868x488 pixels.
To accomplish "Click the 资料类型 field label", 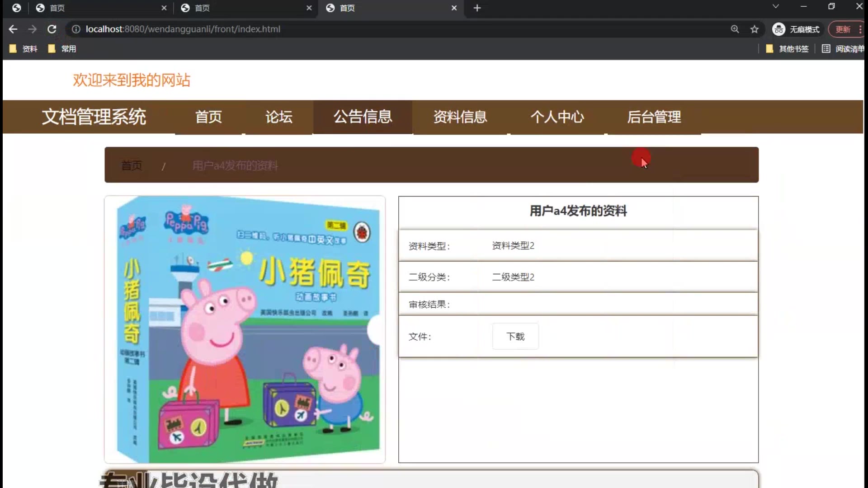I will pyautogui.click(x=429, y=246).
